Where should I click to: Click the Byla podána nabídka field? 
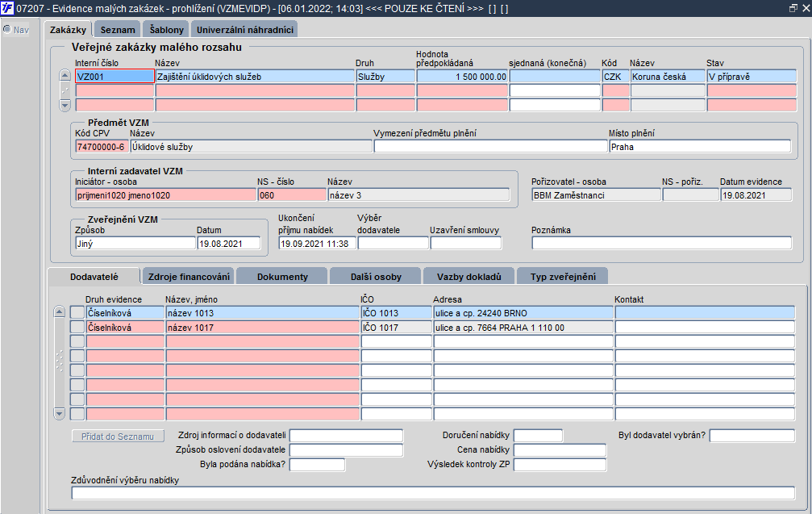(317, 464)
